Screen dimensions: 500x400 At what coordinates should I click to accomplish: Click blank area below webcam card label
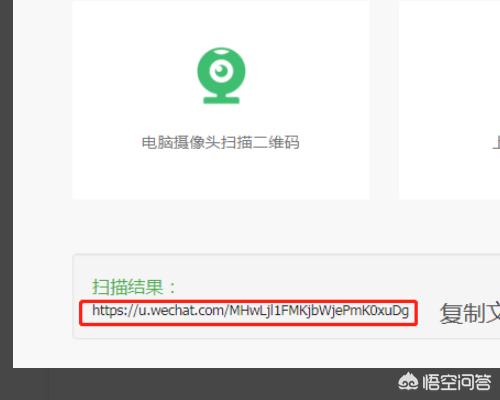[x=221, y=175]
